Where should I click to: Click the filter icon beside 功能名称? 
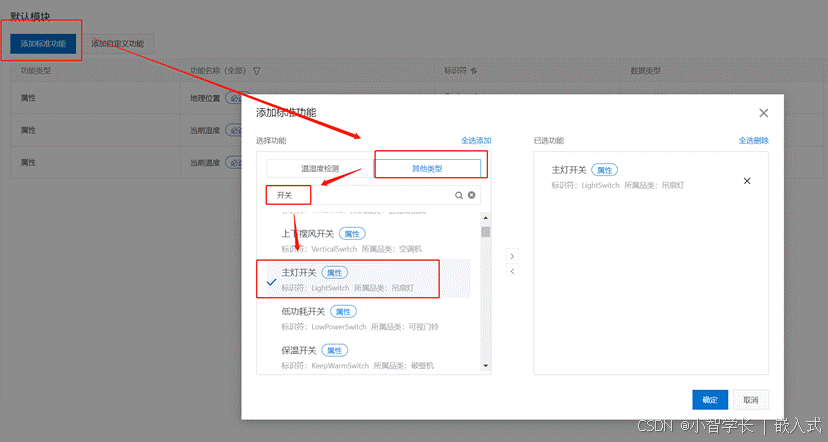(257, 71)
